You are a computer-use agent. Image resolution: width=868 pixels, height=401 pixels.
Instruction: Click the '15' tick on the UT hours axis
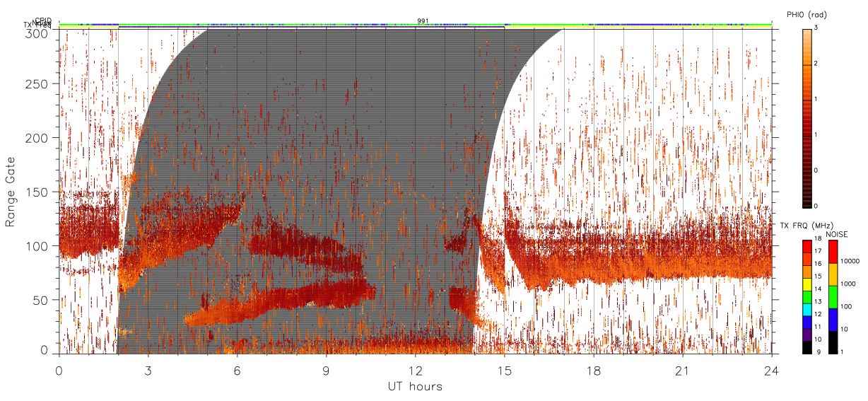pyautogui.click(x=505, y=370)
